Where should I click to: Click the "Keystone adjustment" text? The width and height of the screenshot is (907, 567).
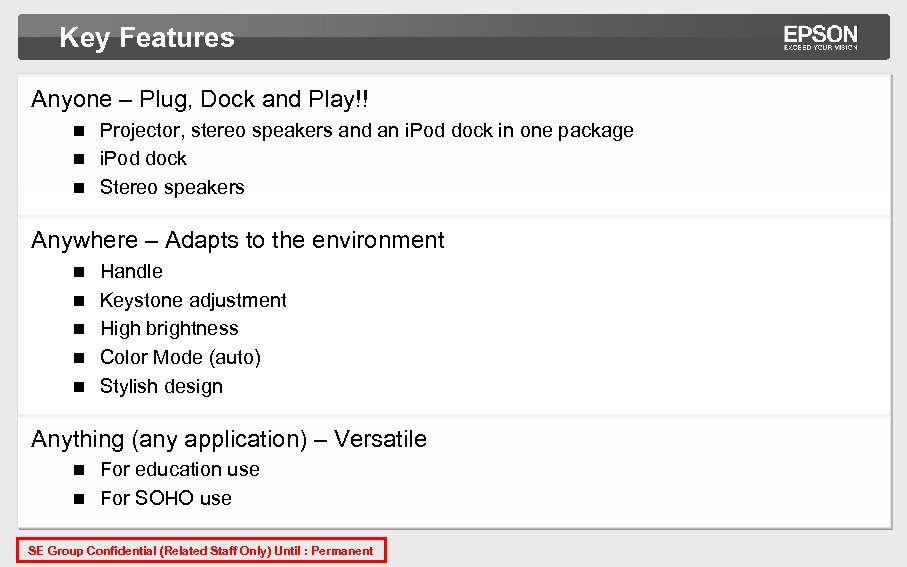(193, 301)
